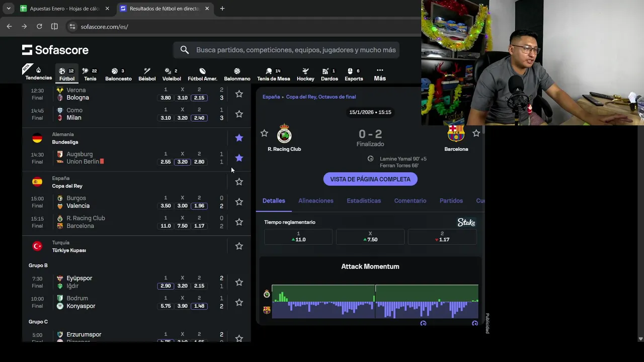The width and height of the screenshot is (644, 362).
Task: Click the España breadcrumb link
Action: coord(271,97)
